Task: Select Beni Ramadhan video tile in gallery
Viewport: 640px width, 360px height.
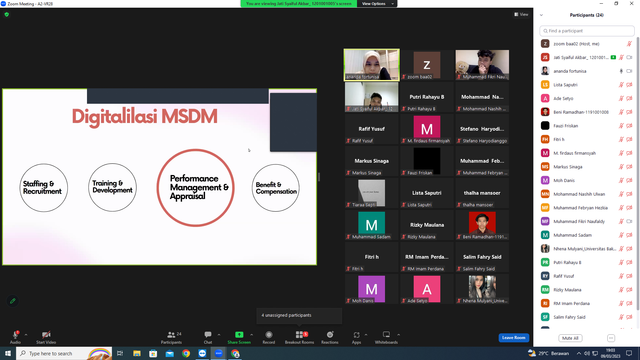Action: (x=482, y=225)
